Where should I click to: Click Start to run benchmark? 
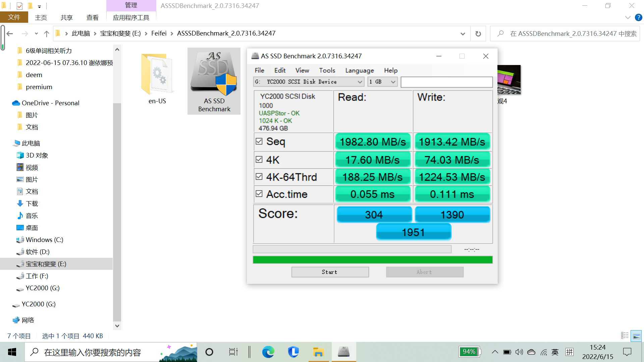pos(329,271)
